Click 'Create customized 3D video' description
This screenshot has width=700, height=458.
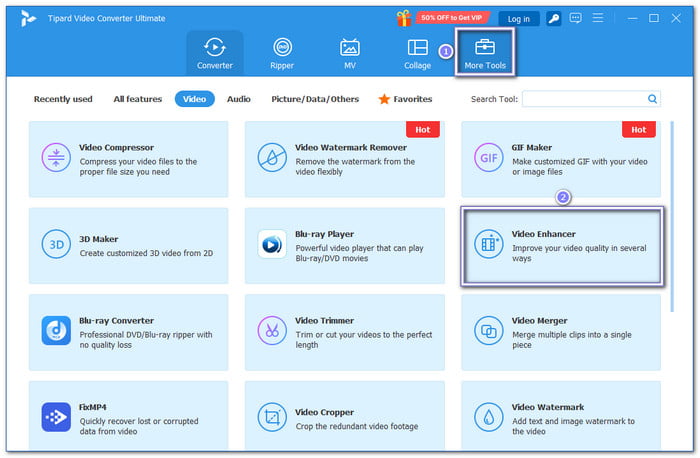(146, 253)
